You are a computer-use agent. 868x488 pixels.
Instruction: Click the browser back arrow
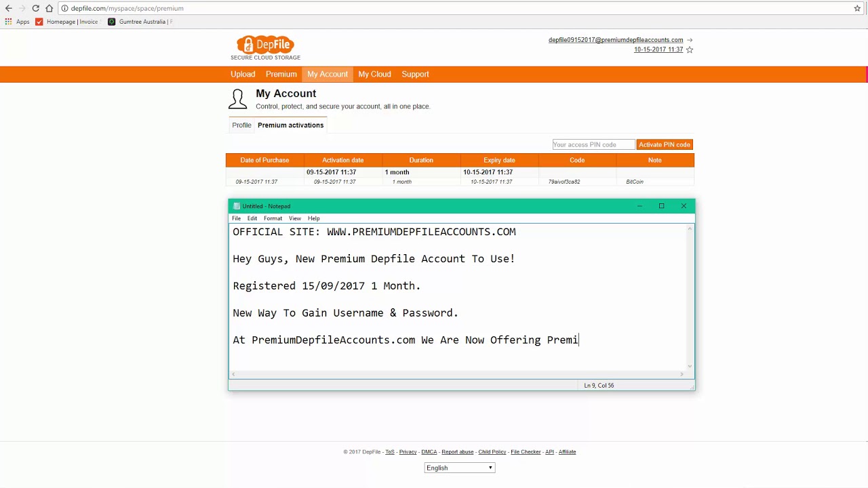tap(8, 8)
